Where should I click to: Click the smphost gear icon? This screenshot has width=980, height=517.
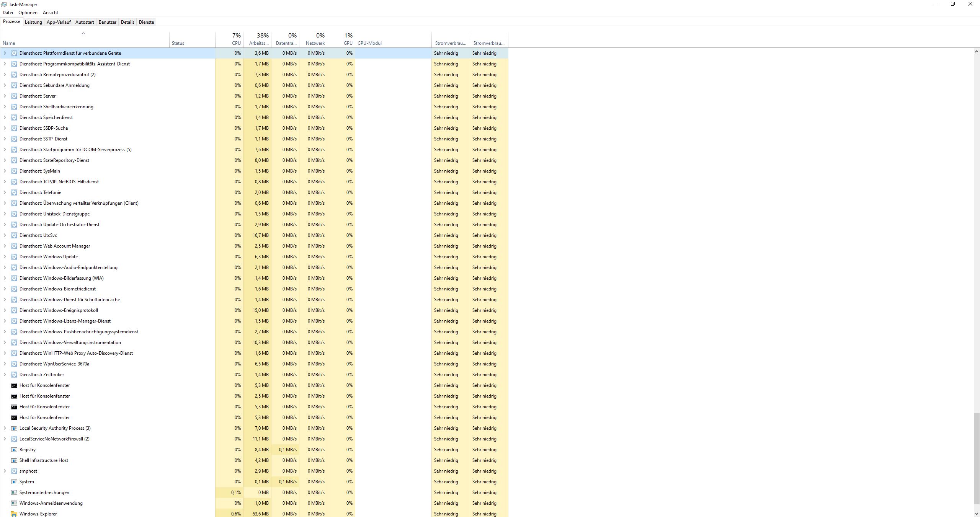click(x=14, y=471)
